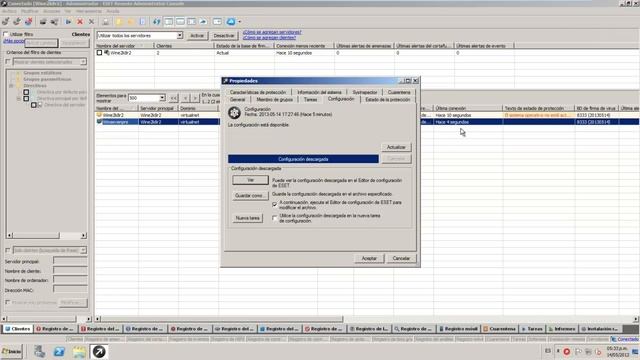The height and width of the screenshot is (360, 640).
Task: Click the flag notification tray icon
Action: (578, 351)
